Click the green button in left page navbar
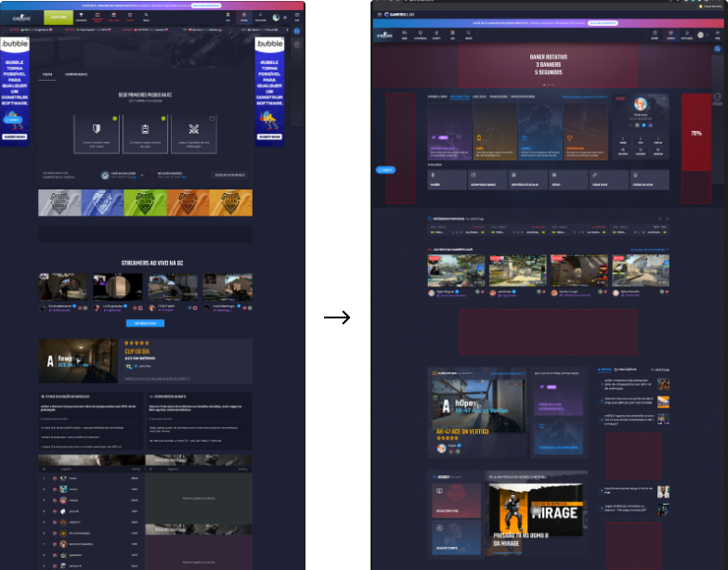This screenshot has height=570, width=728. coord(58,17)
